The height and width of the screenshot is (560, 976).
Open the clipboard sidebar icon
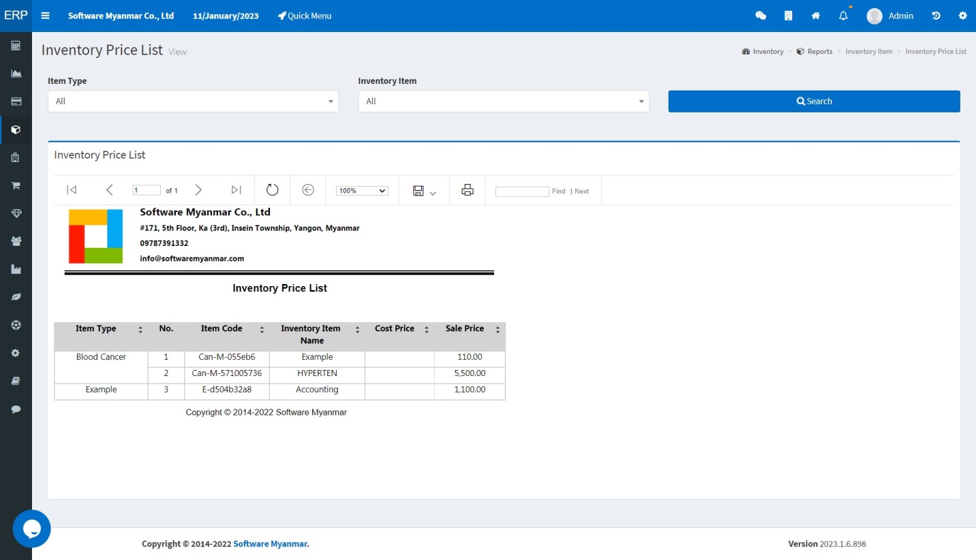point(16,157)
